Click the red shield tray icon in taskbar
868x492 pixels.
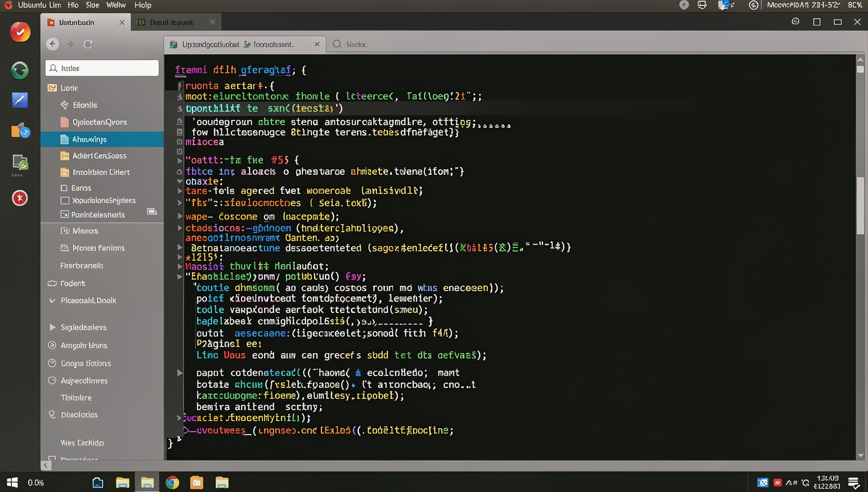pyautogui.click(x=777, y=482)
